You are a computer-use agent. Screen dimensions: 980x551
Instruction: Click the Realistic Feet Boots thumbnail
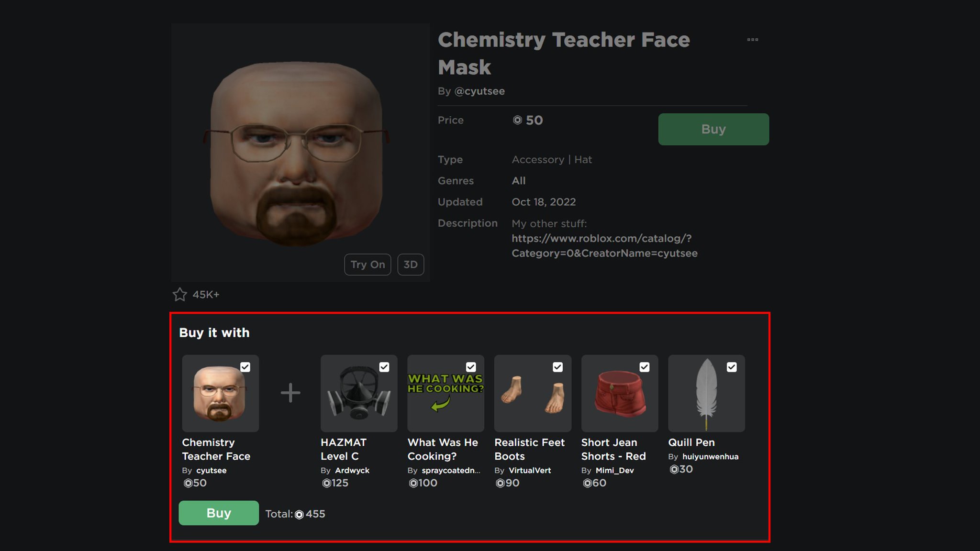click(533, 393)
